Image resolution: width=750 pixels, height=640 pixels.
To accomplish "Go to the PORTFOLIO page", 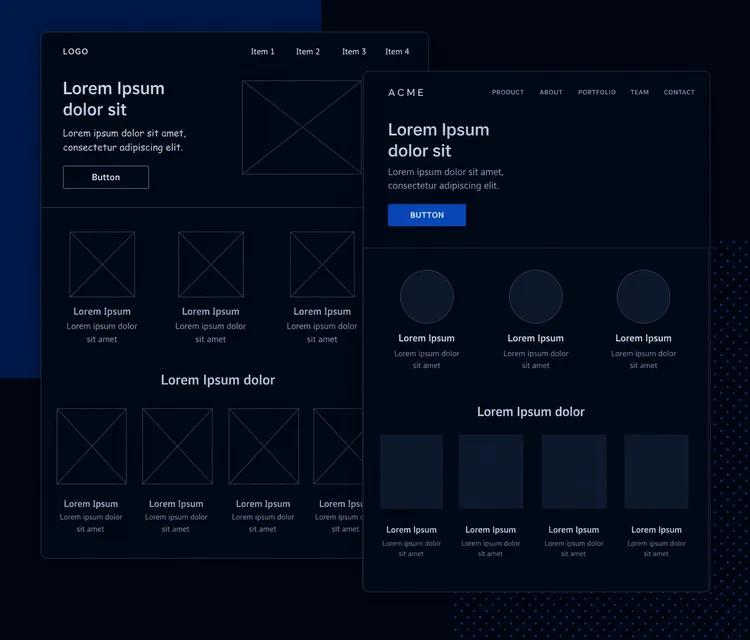I will click(x=597, y=92).
